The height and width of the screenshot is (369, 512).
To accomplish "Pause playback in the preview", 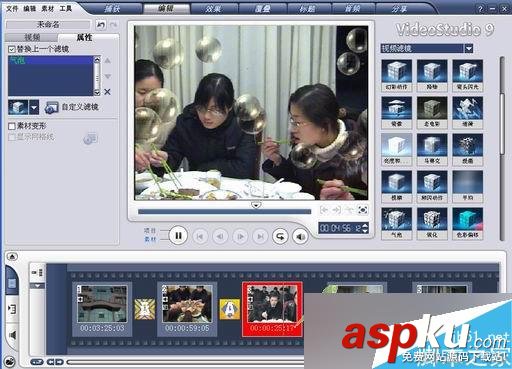I will point(178,236).
